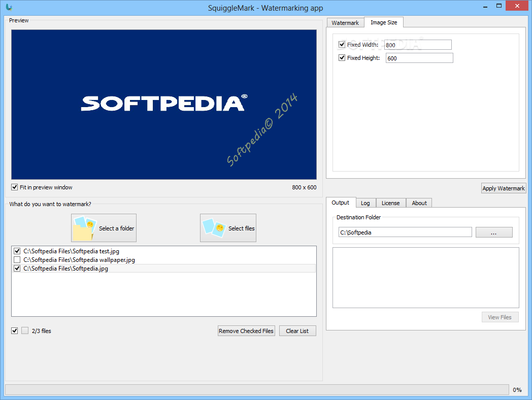Browse destination folder with the ... button
The image size is (532, 400).
click(493, 232)
